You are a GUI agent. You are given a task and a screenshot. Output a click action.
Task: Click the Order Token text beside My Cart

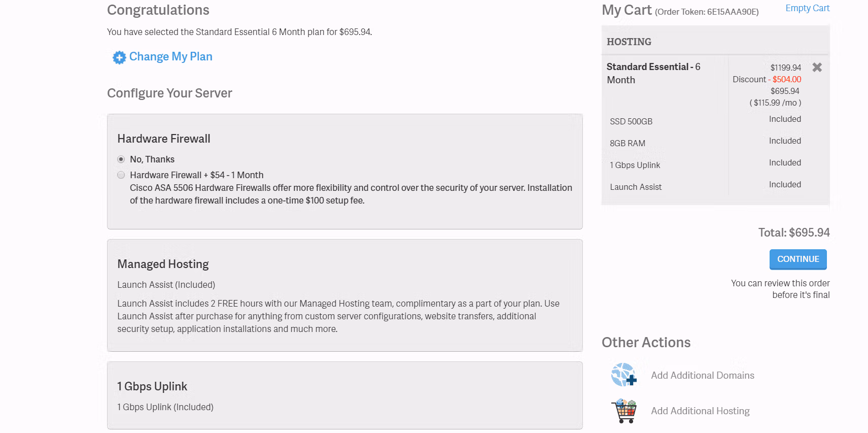coord(707,12)
